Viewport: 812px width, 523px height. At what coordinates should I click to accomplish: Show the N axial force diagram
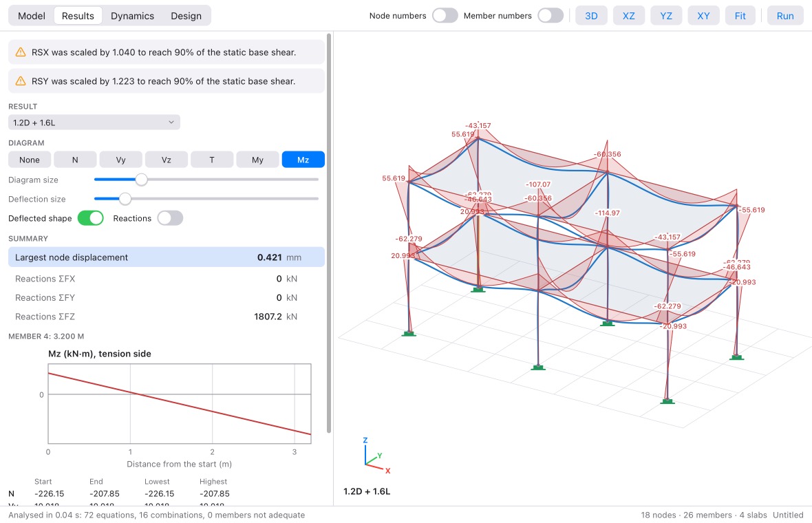pyautogui.click(x=75, y=160)
